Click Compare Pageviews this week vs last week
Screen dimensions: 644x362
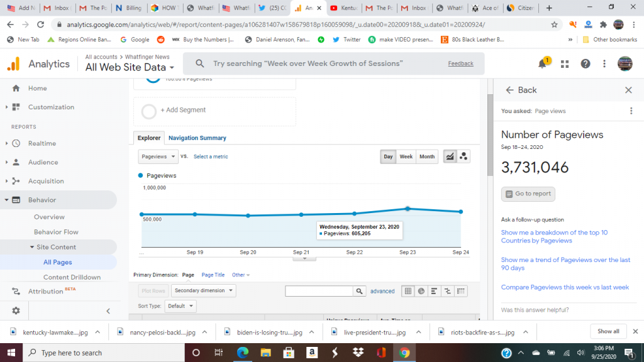click(564, 287)
